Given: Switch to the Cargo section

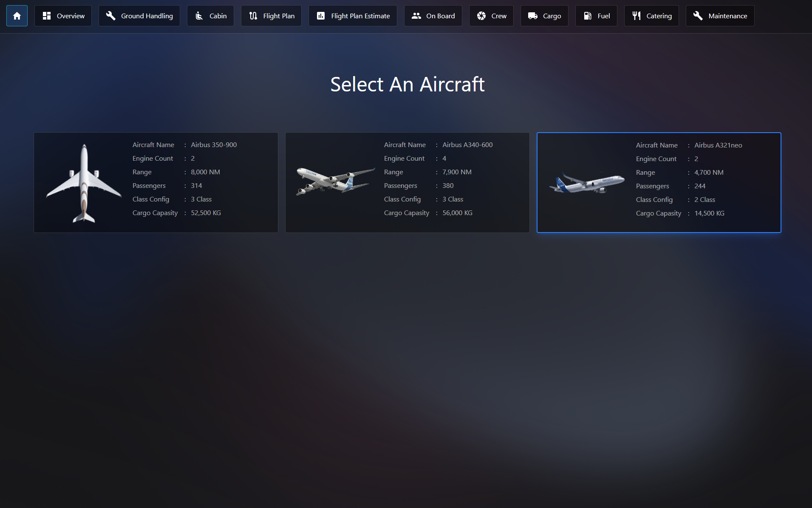Looking at the screenshot, I should [544, 16].
